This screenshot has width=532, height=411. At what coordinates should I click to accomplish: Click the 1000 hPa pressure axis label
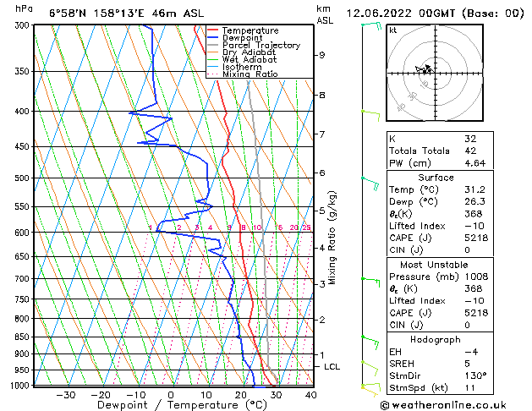pos(20,386)
